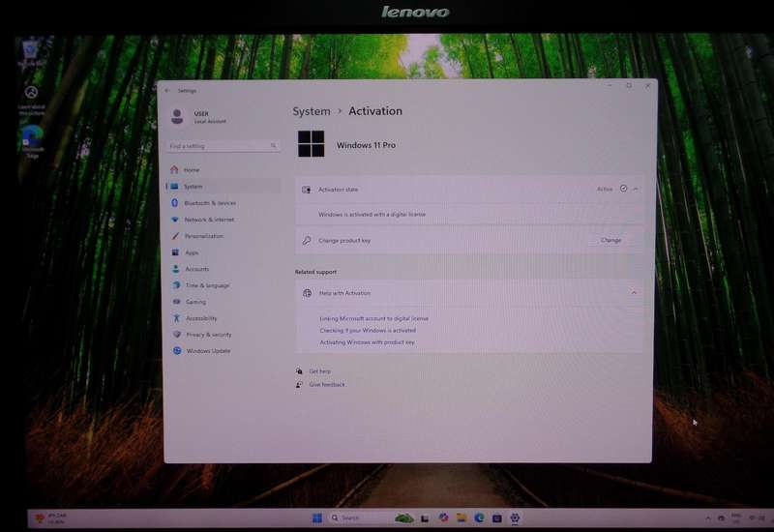Viewport: 774px width, 532px height.
Task: Open Network & internet settings
Action: pyautogui.click(x=223, y=220)
